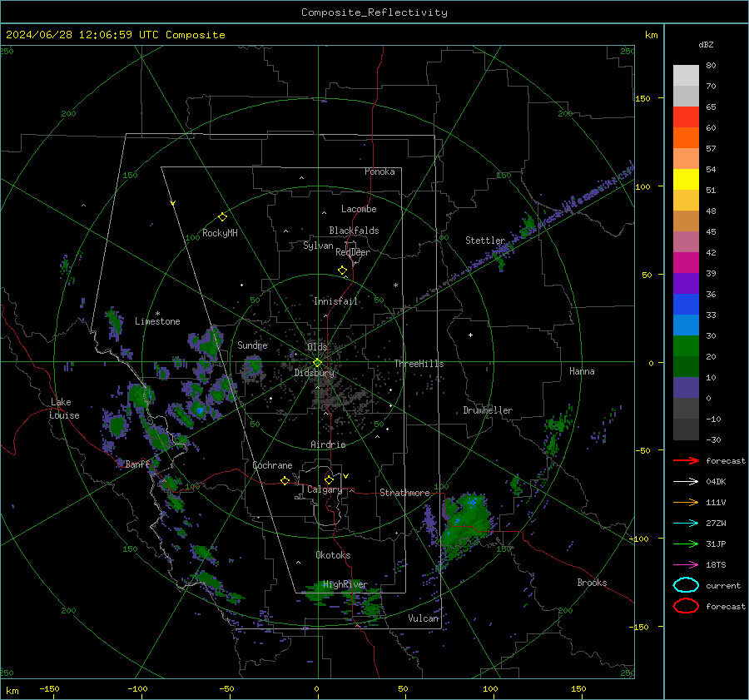
Task: Click the dBZ legend heading
Action: (706, 44)
